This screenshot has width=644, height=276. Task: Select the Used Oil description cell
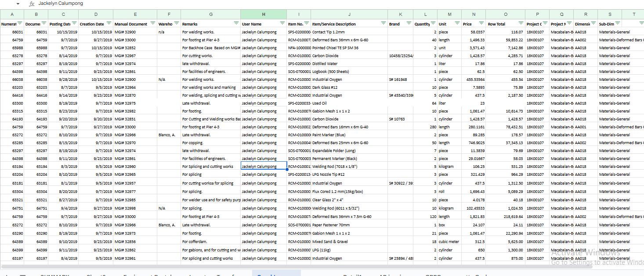coord(349,103)
